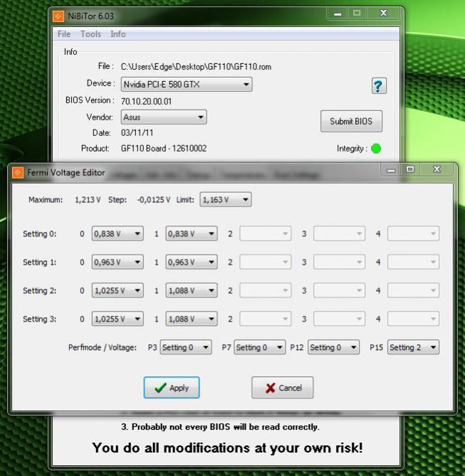Click product text GF110 Board - 12610002
The width and height of the screenshot is (465, 476).
click(164, 149)
